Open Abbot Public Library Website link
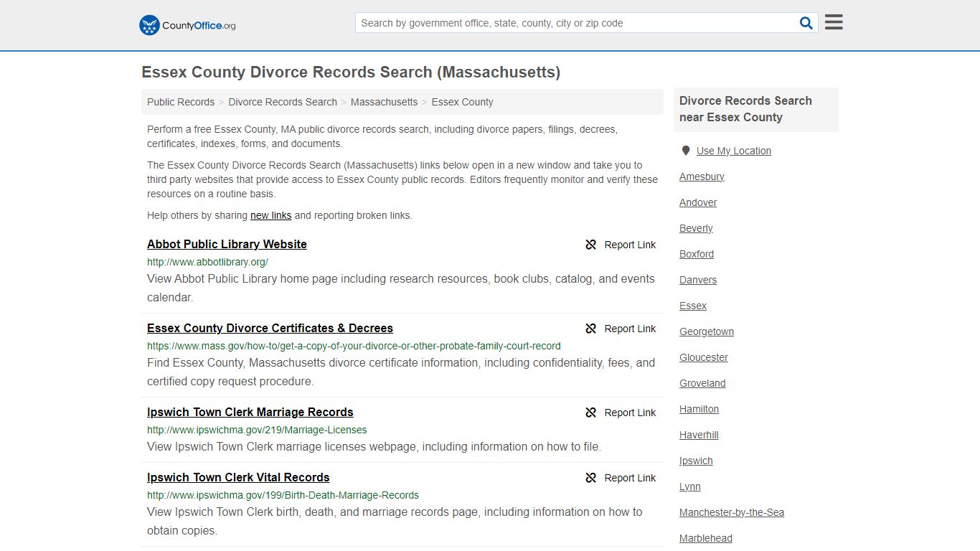Image resolution: width=980 pixels, height=551 pixels. 227,244
